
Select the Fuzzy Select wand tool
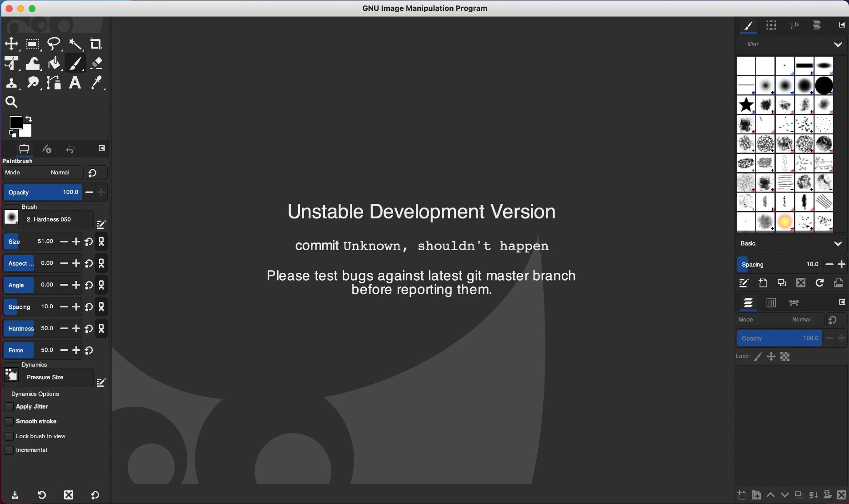pyautogui.click(x=75, y=44)
